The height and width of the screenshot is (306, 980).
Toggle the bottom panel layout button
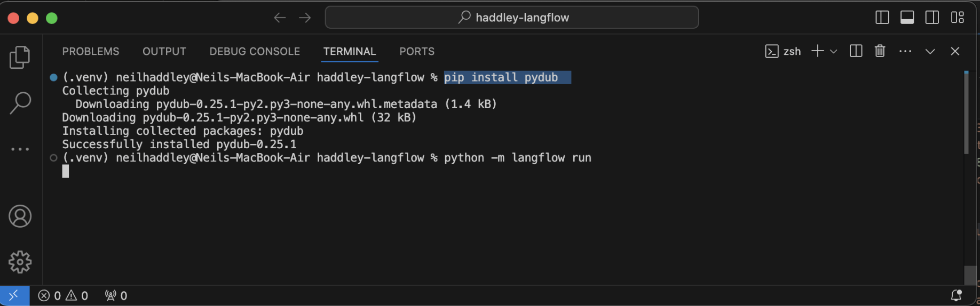[907, 18]
